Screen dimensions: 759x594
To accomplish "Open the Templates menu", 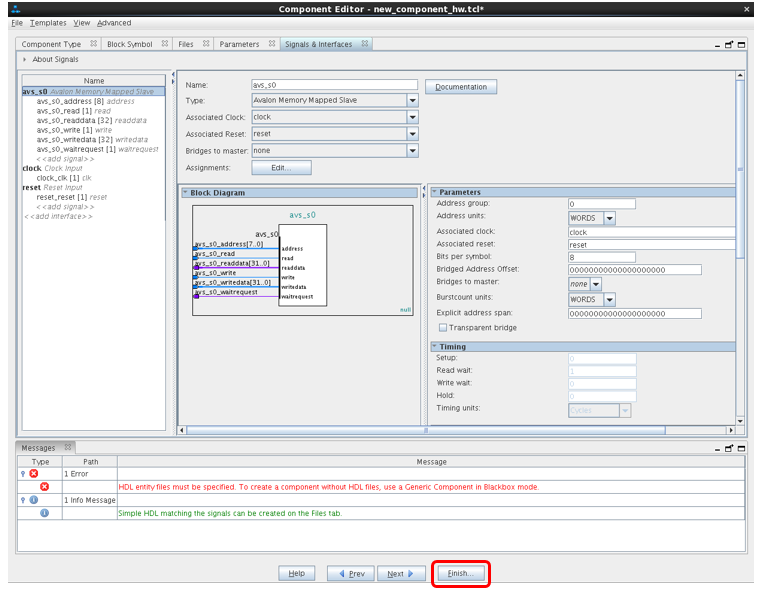I will coord(48,23).
